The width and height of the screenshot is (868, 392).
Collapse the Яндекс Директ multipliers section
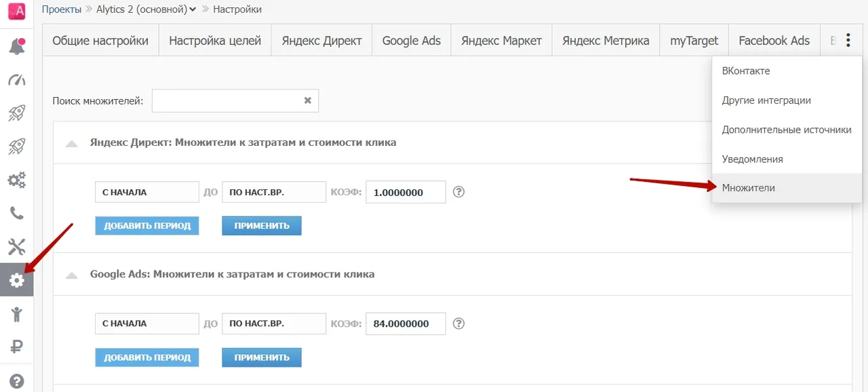click(71, 143)
